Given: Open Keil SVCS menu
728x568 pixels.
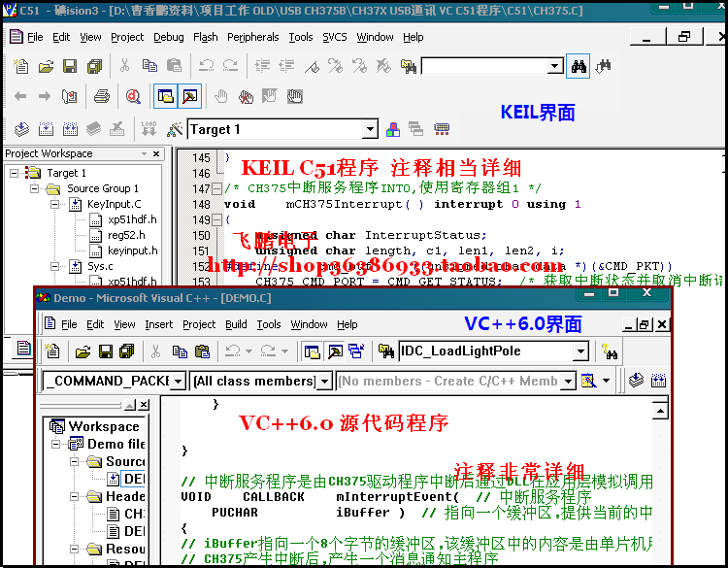Looking at the screenshot, I should coord(335,37).
